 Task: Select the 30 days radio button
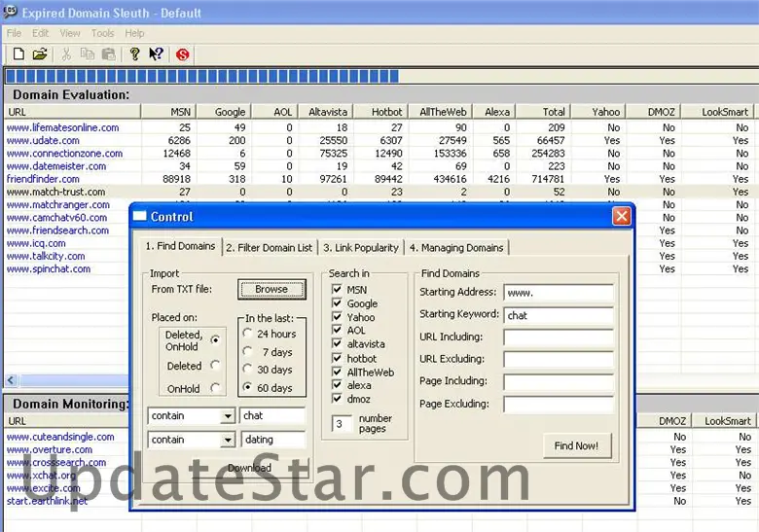pyautogui.click(x=248, y=369)
